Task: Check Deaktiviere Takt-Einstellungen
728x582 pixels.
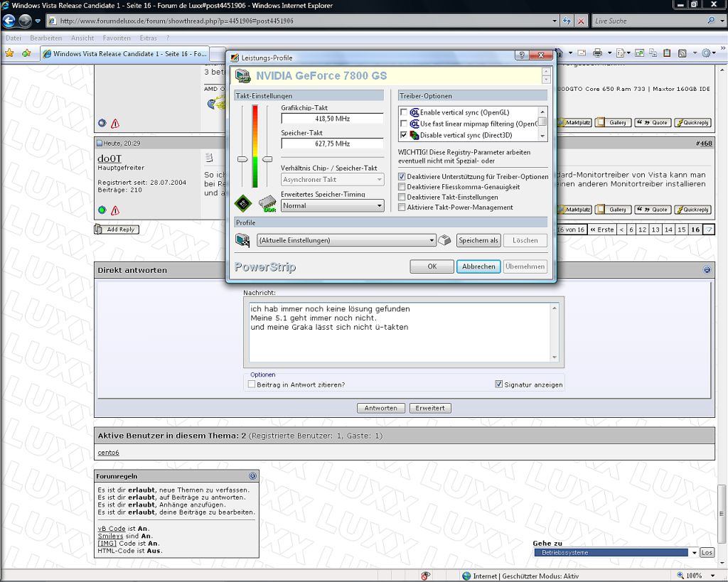Action: coord(402,197)
